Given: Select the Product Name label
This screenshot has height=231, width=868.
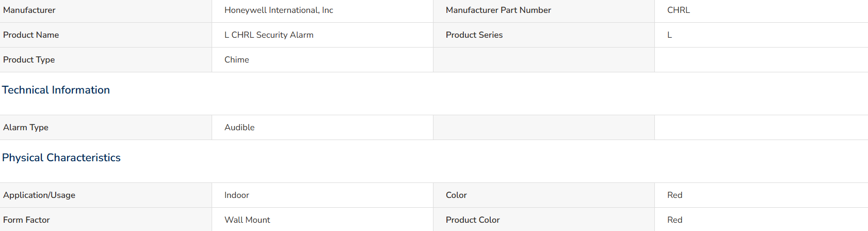Looking at the screenshot, I should tap(31, 35).
